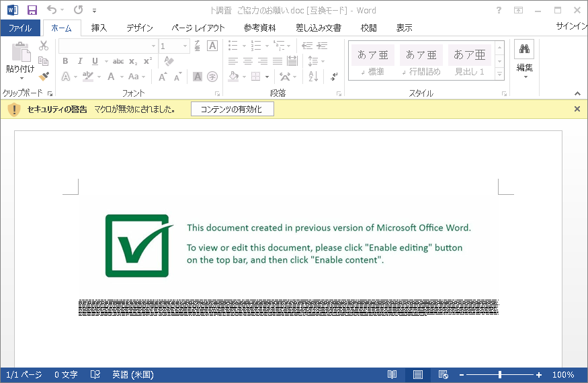Decrease the paragraph indent

click(307, 46)
